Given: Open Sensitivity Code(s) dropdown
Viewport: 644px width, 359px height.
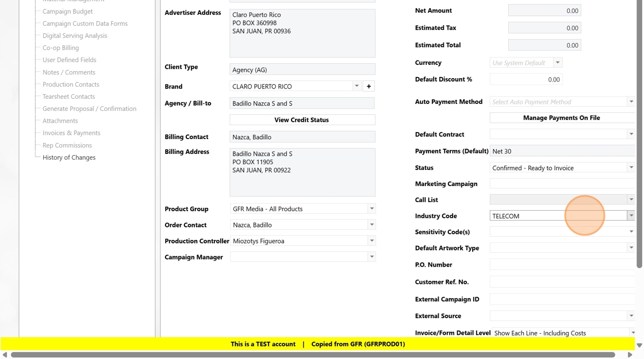Looking at the screenshot, I should pos(631,231).
